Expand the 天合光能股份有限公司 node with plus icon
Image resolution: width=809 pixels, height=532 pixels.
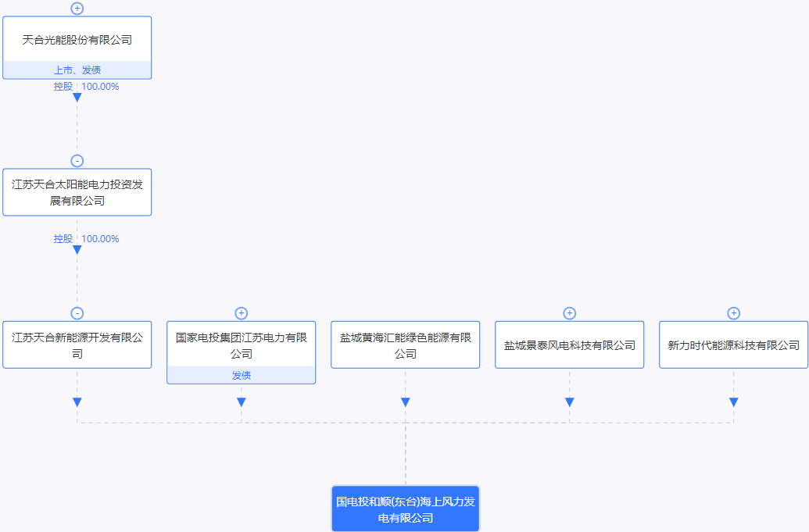coord(77,9)
